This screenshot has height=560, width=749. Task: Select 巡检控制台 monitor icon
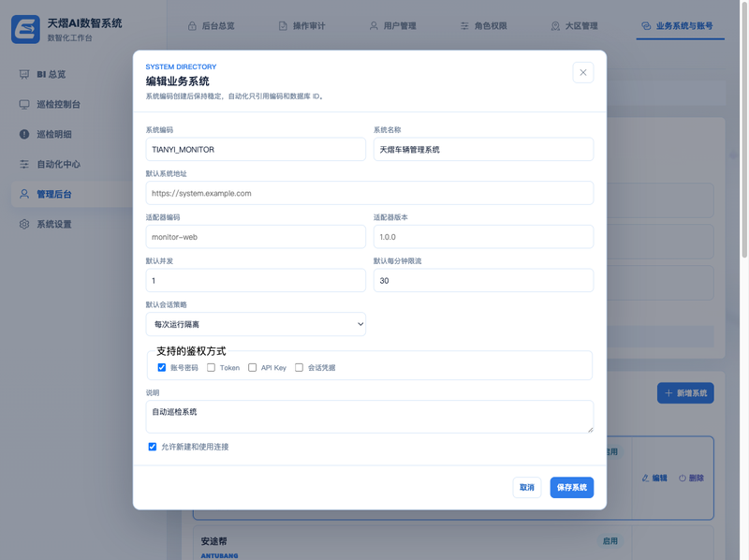click(x=24, y=104)
